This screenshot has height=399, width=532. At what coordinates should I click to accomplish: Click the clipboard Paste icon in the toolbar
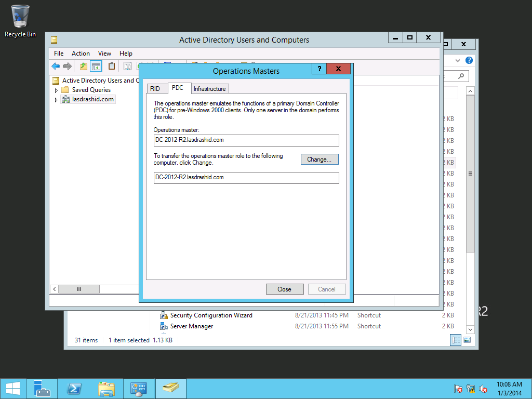(111, 66)
